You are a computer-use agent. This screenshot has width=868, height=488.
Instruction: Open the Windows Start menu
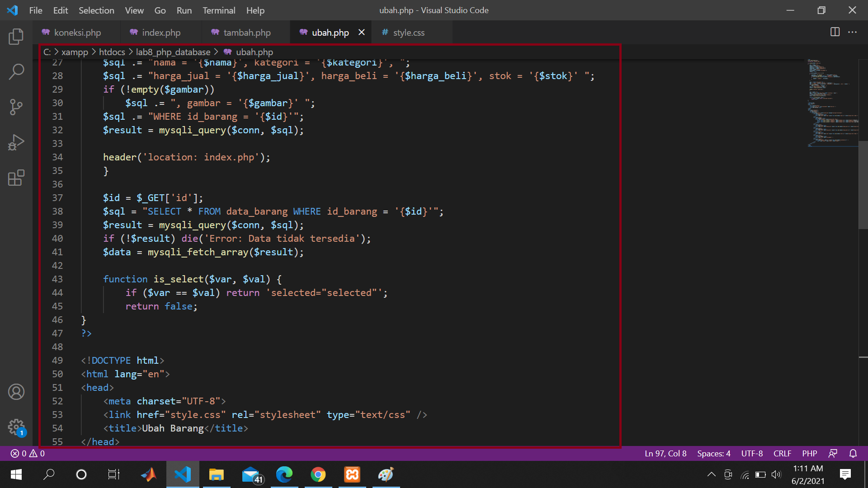tap(16, 474)
